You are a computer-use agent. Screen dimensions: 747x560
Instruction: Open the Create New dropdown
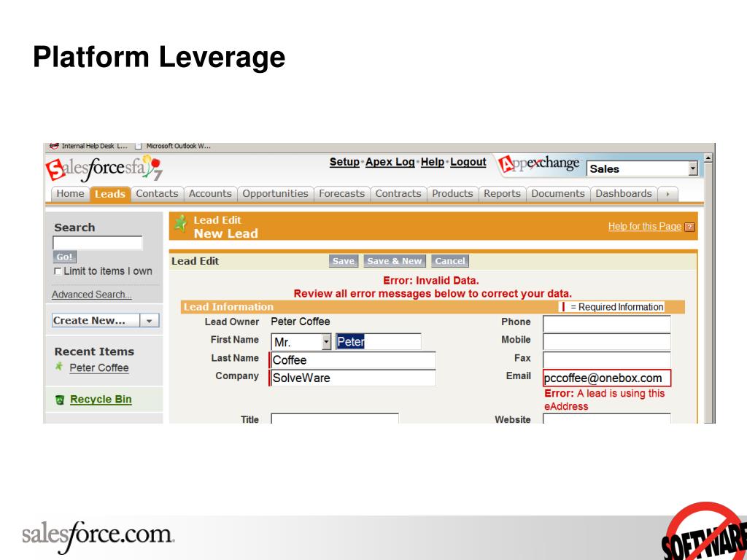coord(149,321)
